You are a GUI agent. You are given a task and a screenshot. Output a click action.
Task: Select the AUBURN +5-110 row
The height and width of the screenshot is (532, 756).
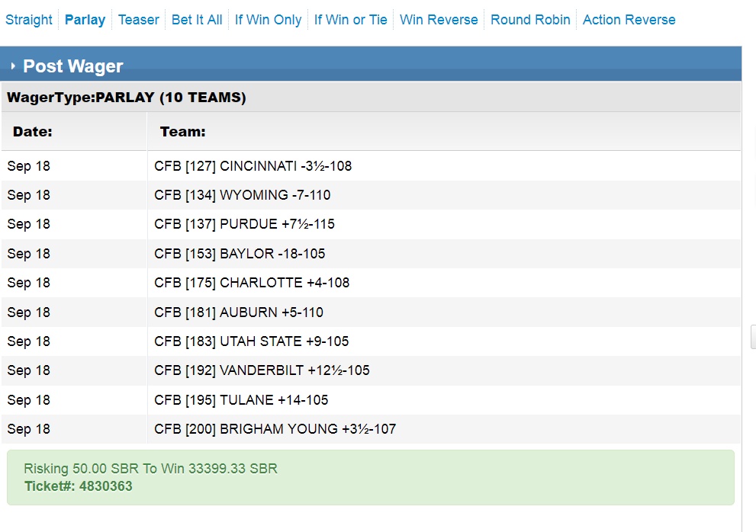click(372, 312)
